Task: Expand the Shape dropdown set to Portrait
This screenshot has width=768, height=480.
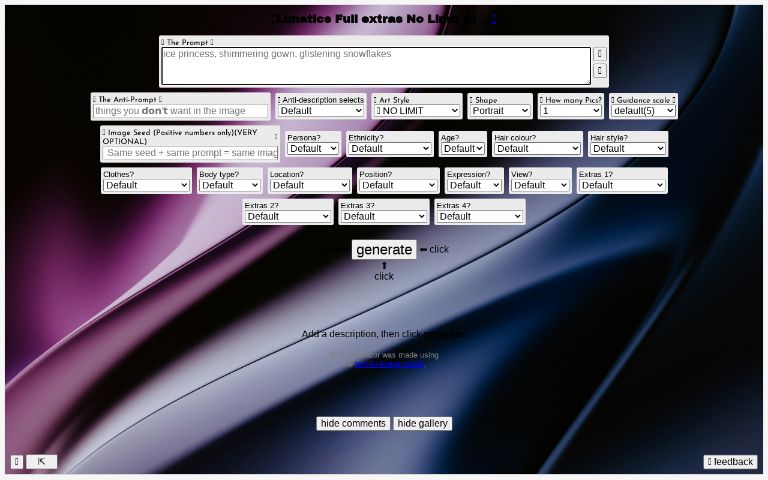Action: (x=500, y=111)
